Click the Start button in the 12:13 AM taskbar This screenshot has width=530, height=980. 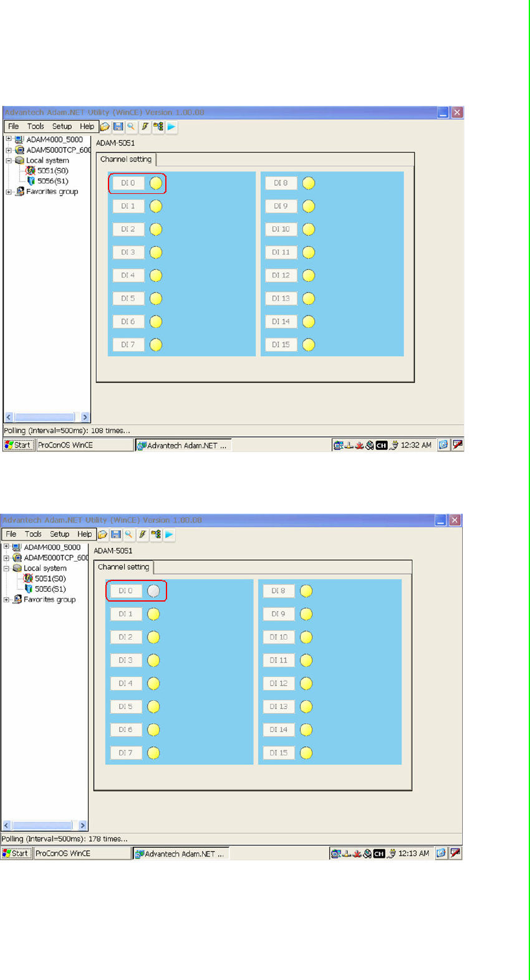tap(16, 853)
